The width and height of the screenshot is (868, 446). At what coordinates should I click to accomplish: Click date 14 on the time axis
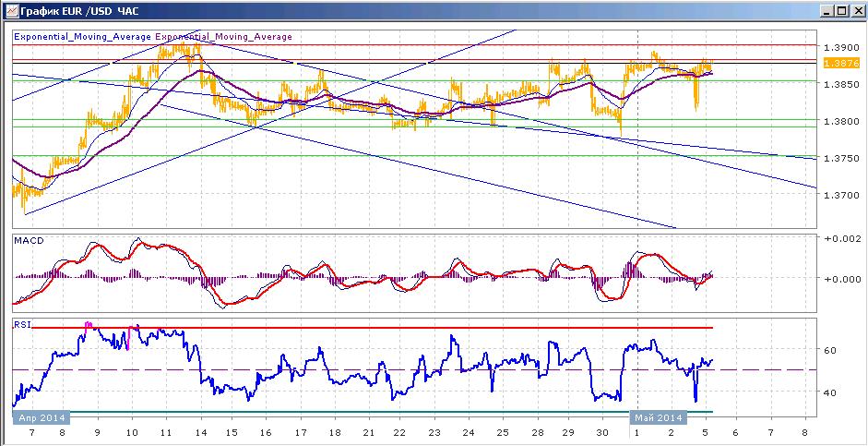tap(200, 431)
